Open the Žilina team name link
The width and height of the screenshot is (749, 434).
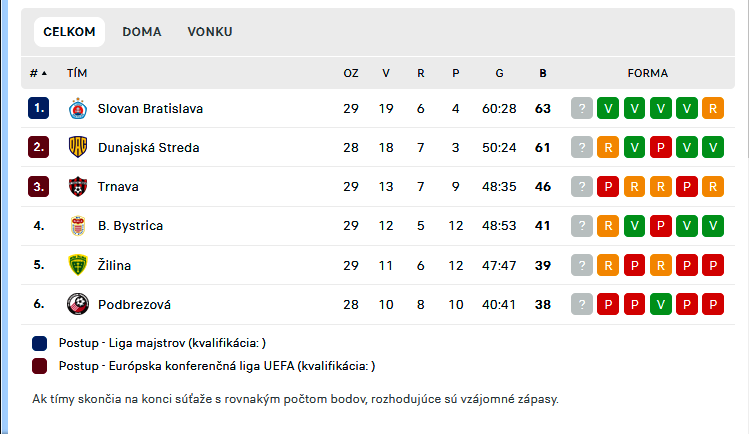click(114, 265)
